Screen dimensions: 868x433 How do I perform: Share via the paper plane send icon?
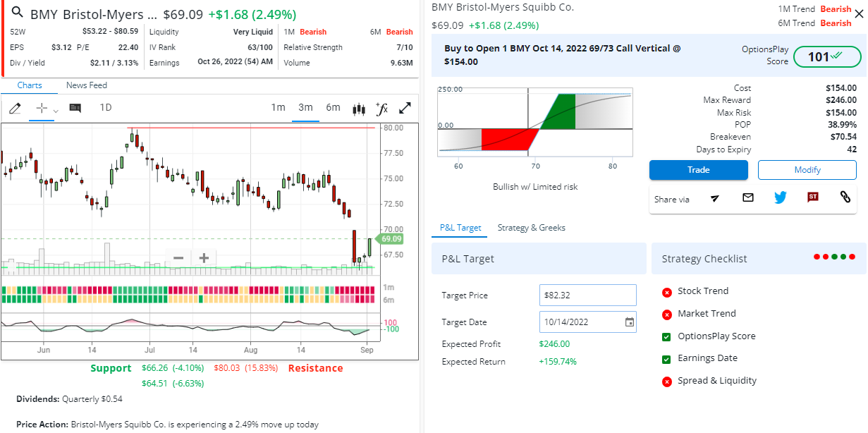[x=715, y=198]
